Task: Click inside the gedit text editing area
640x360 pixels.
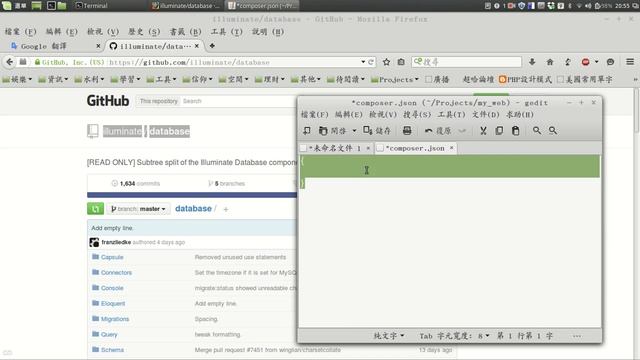Action: 449,241
